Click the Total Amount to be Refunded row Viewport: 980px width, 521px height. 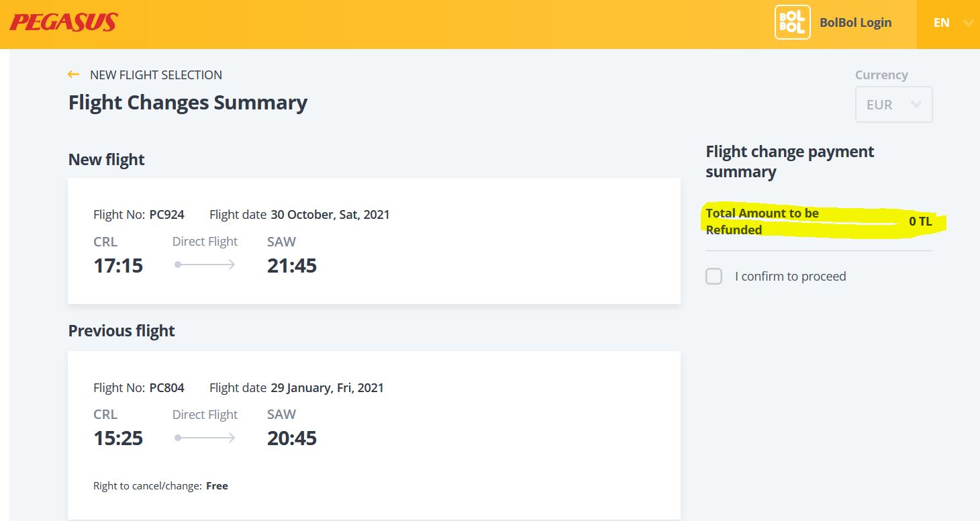pyautogui.click(x=819, y=222)
